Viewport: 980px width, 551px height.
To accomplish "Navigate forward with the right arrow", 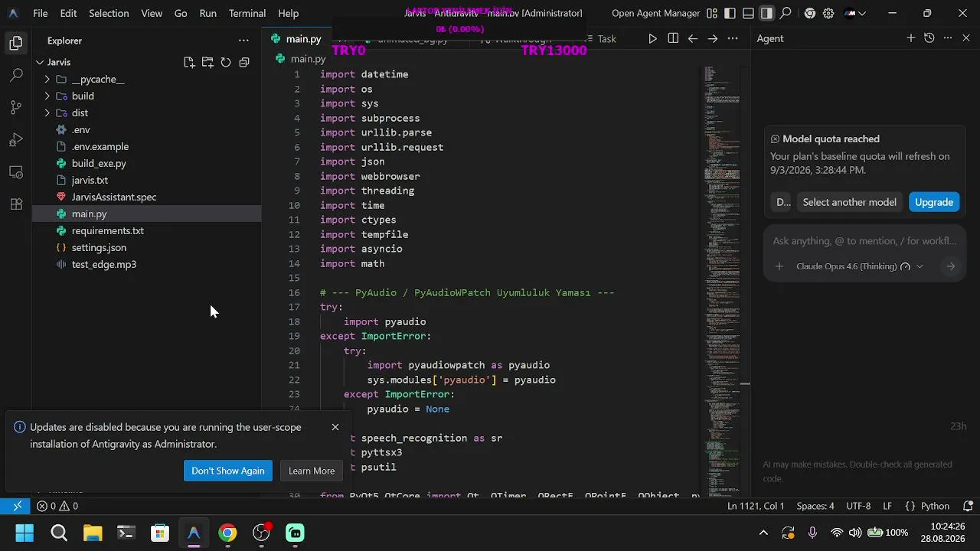I will tap(713, 38).
